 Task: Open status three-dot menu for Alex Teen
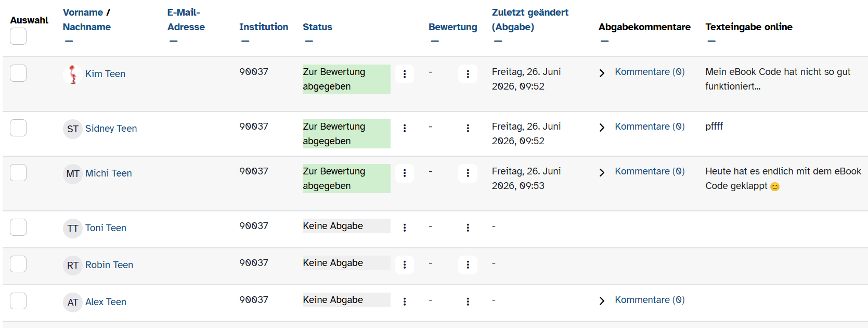point(405,301)
